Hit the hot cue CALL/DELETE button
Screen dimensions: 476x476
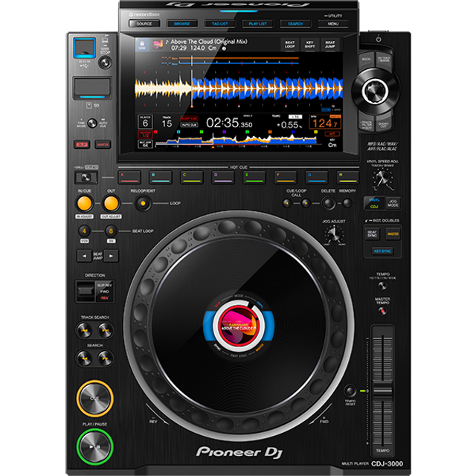[x=86, y=177]
